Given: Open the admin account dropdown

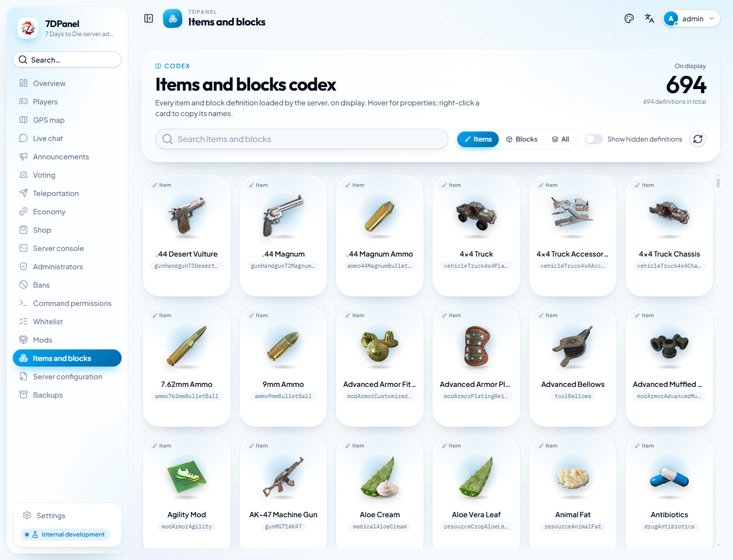Looking at the screenshot, I should pyautogui.click(x=691, y=19).
